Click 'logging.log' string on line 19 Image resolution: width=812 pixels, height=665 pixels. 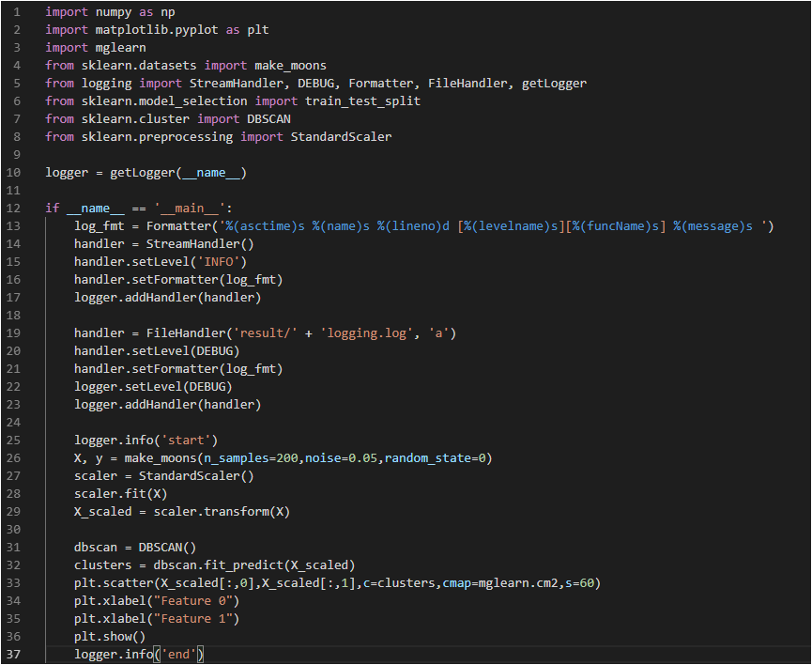(366, 333)
